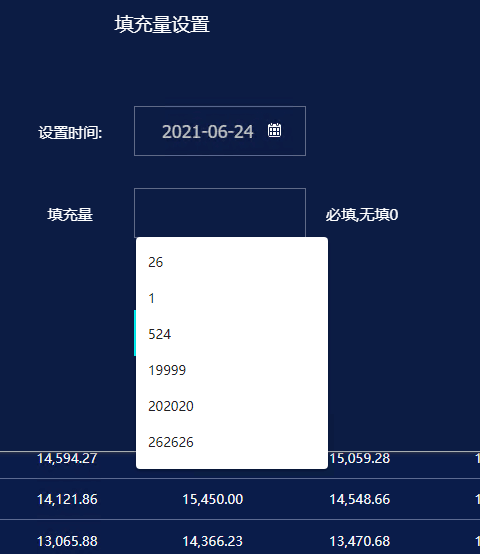
Task: Click the 填充量设置 dialog title
Action: [162, 24]
